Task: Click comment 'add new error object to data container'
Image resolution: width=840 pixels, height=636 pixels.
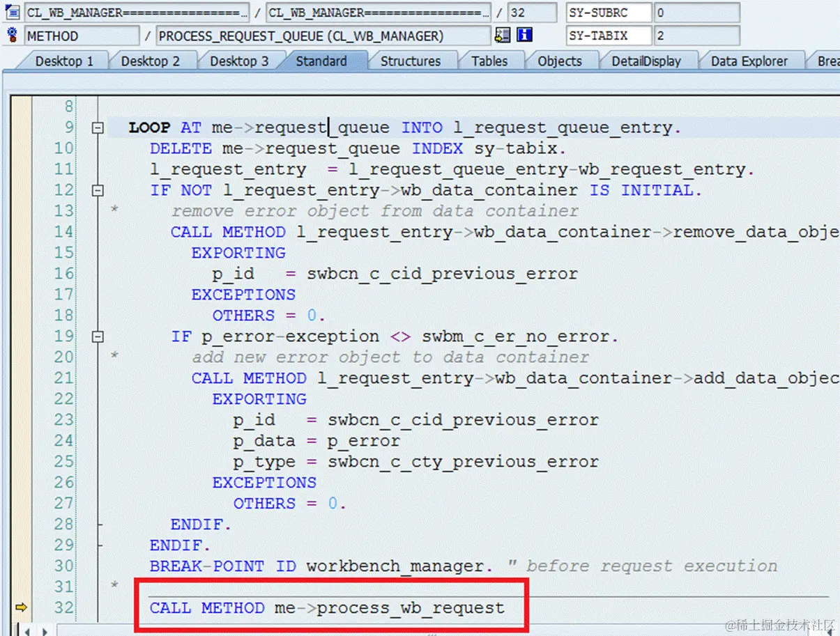Action: click(x=390, y=357)
